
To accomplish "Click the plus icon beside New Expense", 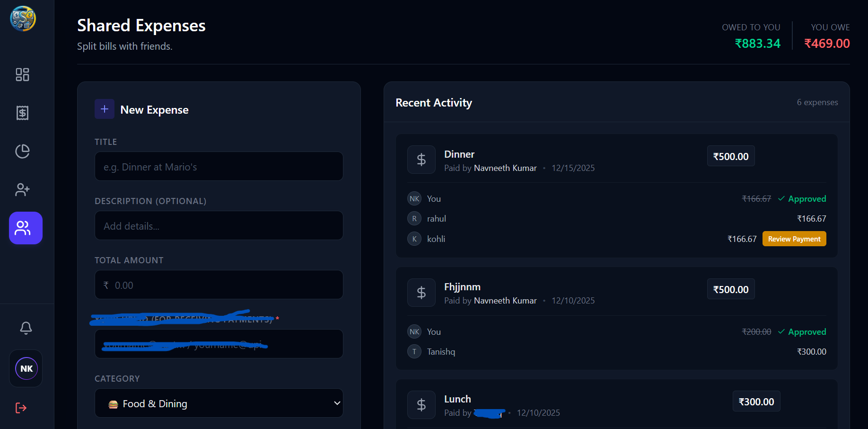I will [105, 109].
